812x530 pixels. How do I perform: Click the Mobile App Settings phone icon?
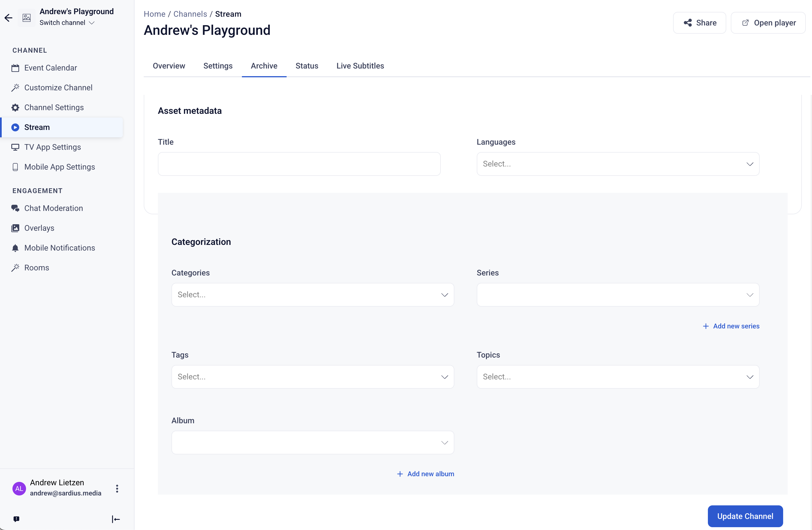pos(15,167)
